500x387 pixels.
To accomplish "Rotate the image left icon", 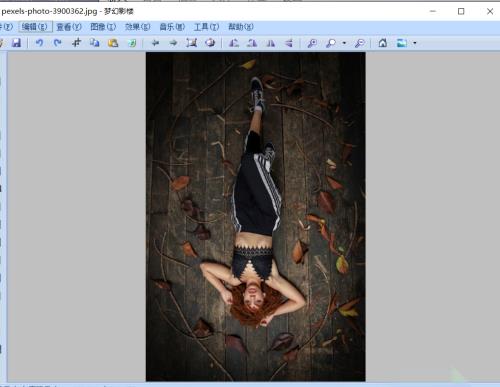I will (234, 43).
